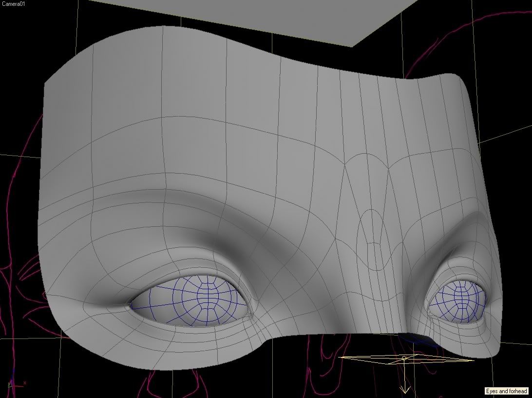Viewport: 532px width, 398px height.
Task: Click the outer corner of the larger eye
Action: 131,306
